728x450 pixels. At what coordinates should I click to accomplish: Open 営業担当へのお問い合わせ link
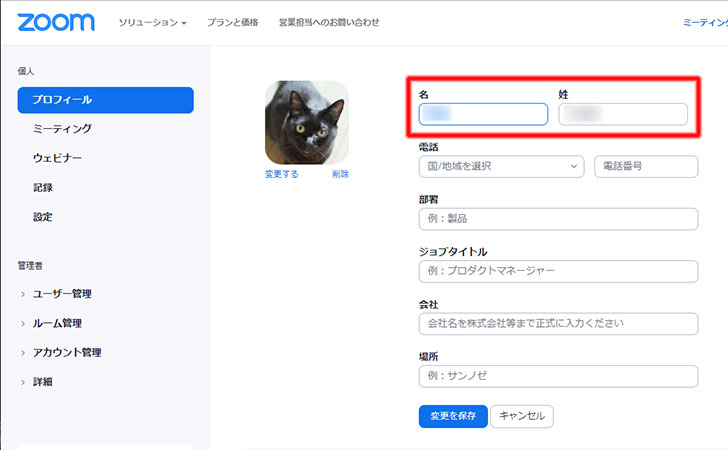pyautogui.click(x=329, y=22)
